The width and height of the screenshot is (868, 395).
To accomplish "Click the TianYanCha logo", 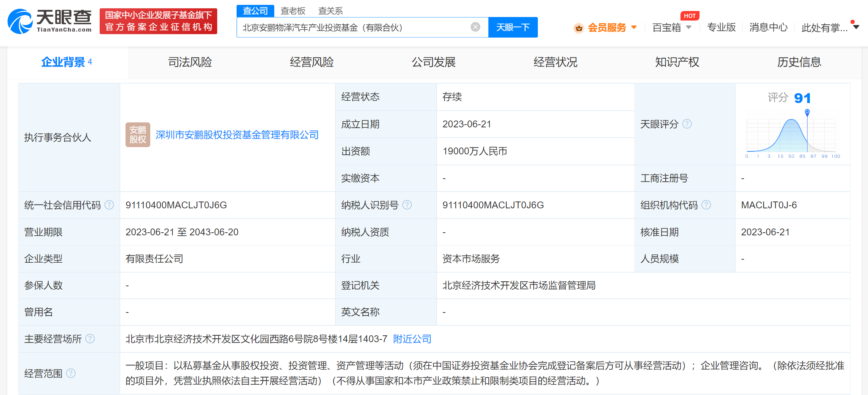I will pos(50,21).
